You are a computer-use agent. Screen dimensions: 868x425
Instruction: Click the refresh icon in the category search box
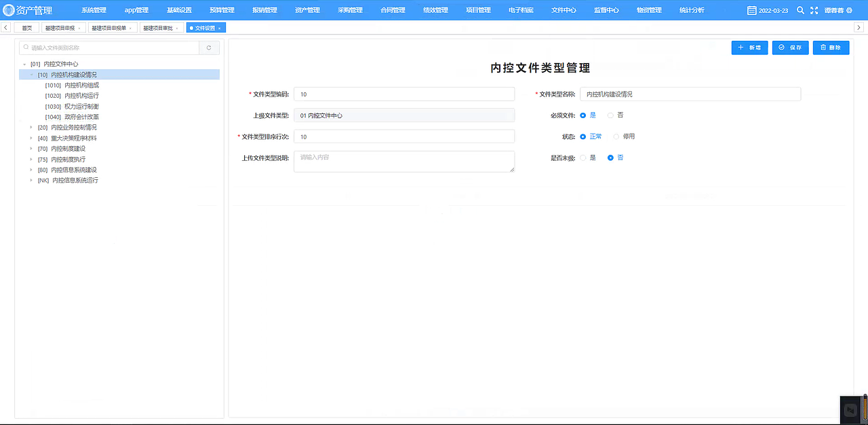pos(209,48)
